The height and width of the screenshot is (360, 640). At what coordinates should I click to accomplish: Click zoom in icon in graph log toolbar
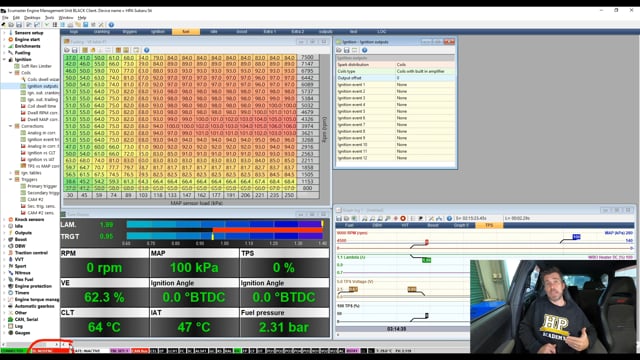click(364, 218)
